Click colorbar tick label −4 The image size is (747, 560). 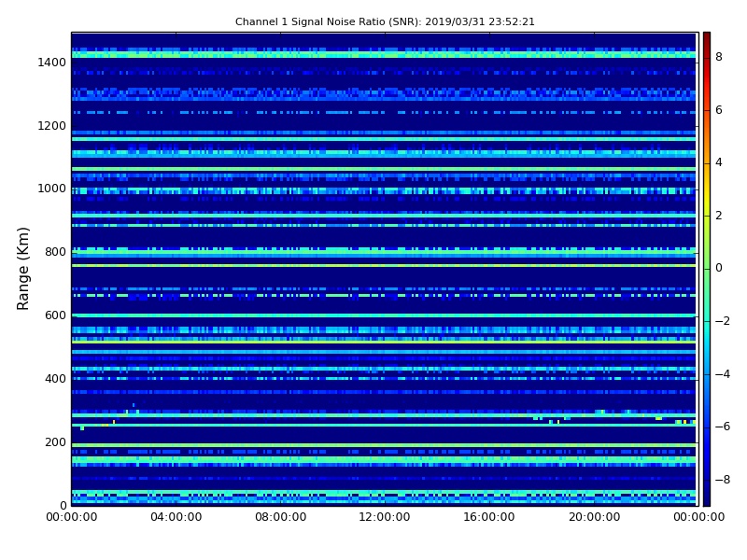pyautogui.click(x=723, y=374)
